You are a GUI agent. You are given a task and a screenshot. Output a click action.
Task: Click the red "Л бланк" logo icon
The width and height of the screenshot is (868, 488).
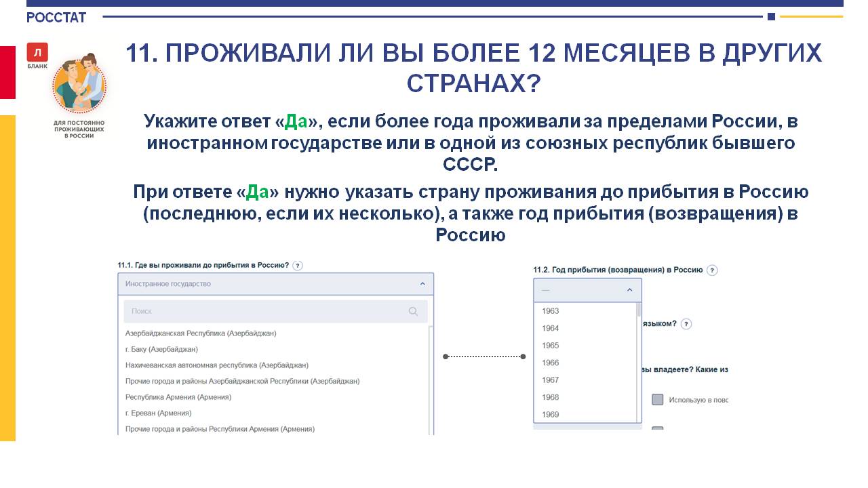[37, 53]
